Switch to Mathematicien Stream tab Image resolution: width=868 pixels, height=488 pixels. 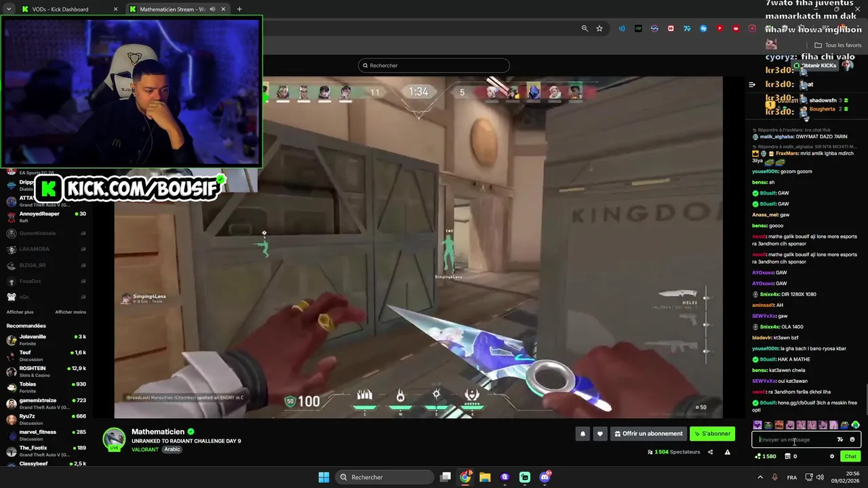177,9
